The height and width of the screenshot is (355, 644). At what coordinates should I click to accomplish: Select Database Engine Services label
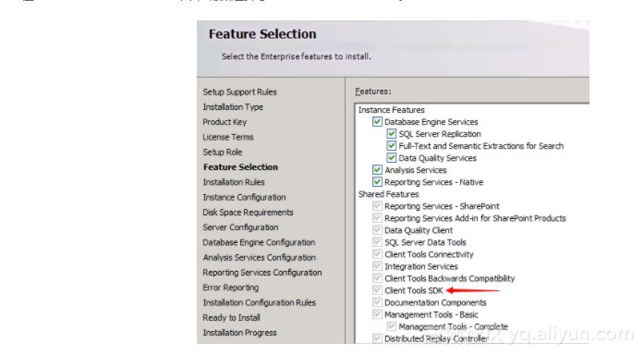tap(431, 122)
